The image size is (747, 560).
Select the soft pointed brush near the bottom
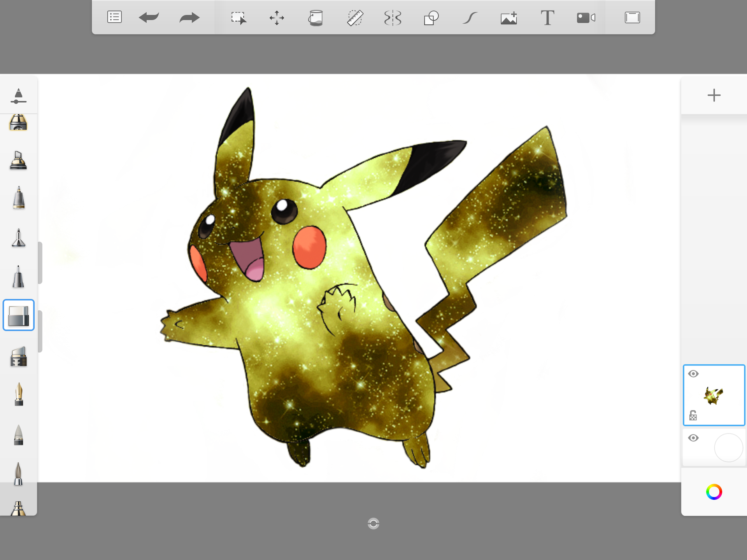tap(18, 473)
